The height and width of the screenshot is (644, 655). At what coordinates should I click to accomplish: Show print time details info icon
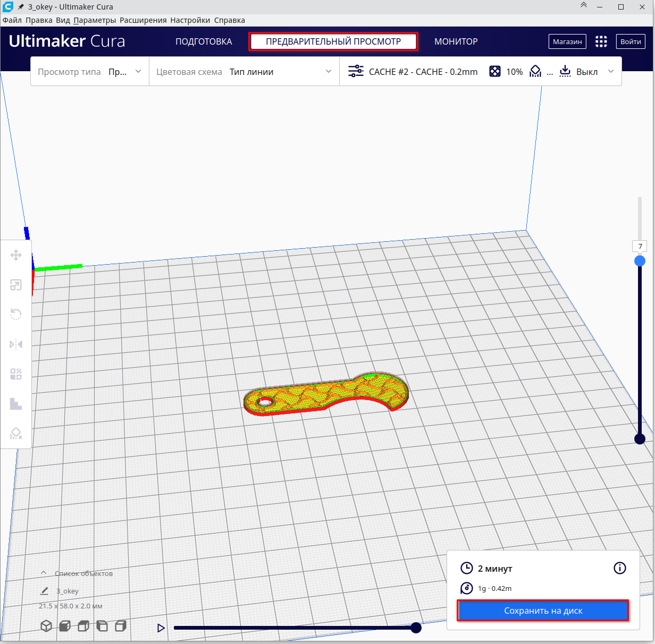pyautogui.click(x=619, y=568)
